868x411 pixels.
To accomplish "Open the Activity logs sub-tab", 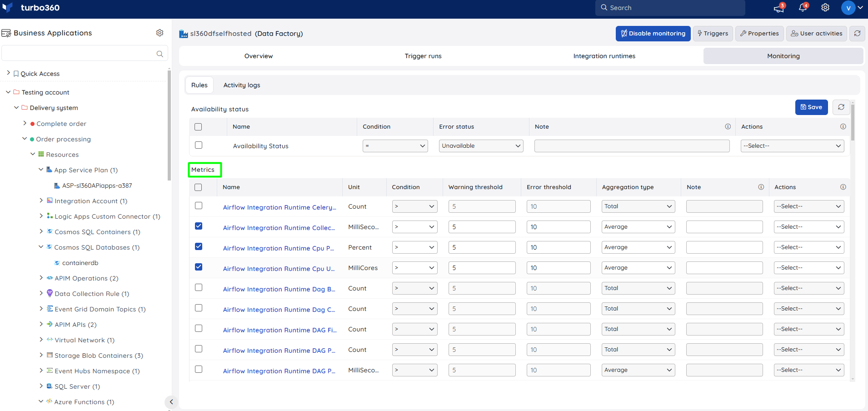I will 242,85.
